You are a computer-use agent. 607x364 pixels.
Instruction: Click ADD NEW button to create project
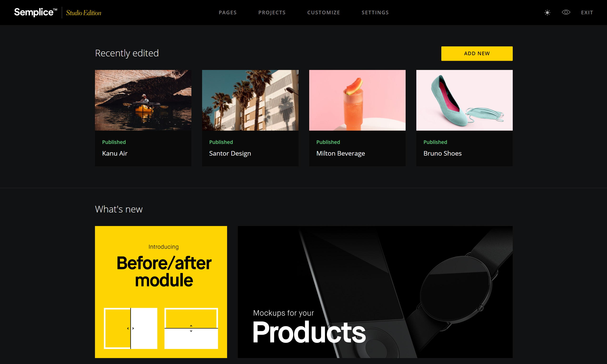coord(477,53)
